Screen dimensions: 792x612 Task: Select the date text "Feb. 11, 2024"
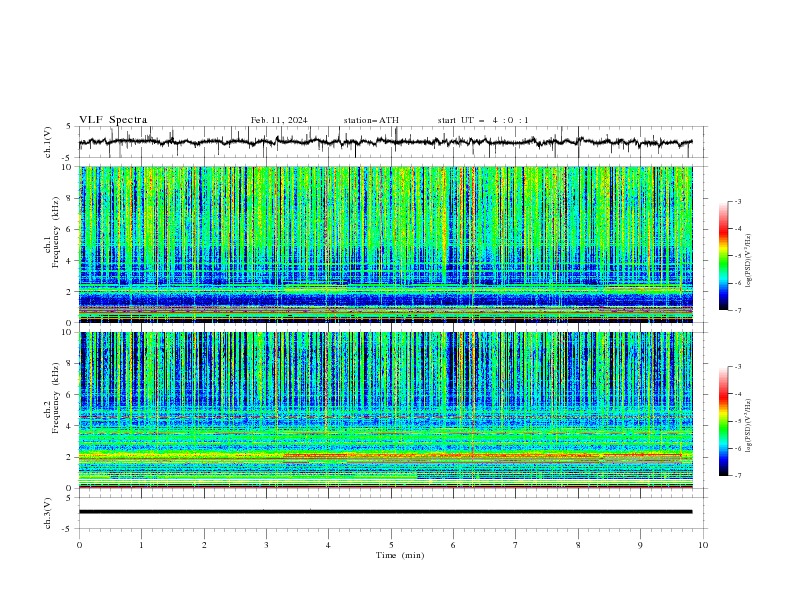click(x=279, y=120)
